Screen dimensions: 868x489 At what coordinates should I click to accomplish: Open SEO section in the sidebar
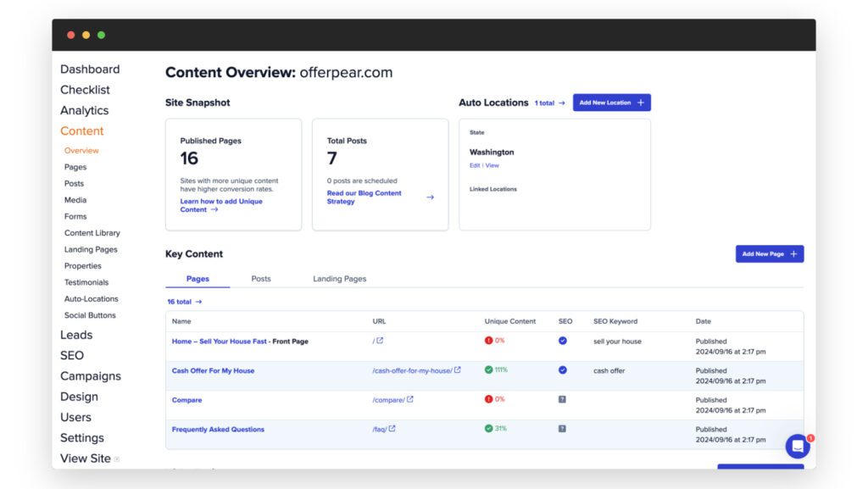pos(72,356)
